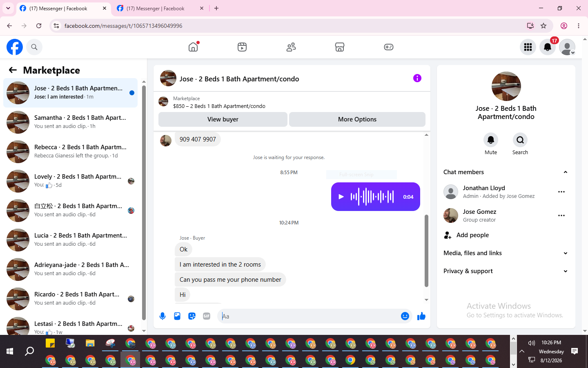588x368 pixels.
Task: Click the View buyer button
Action: tap(223, 119)
